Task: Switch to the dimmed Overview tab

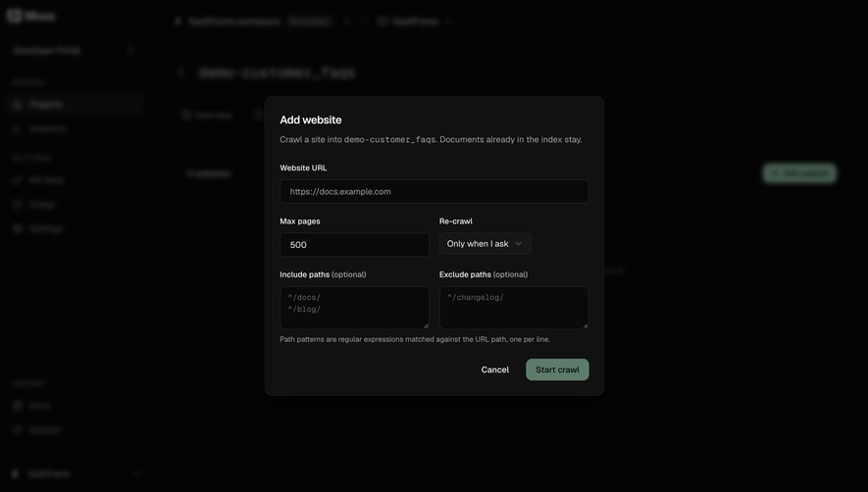Action: 207,115
